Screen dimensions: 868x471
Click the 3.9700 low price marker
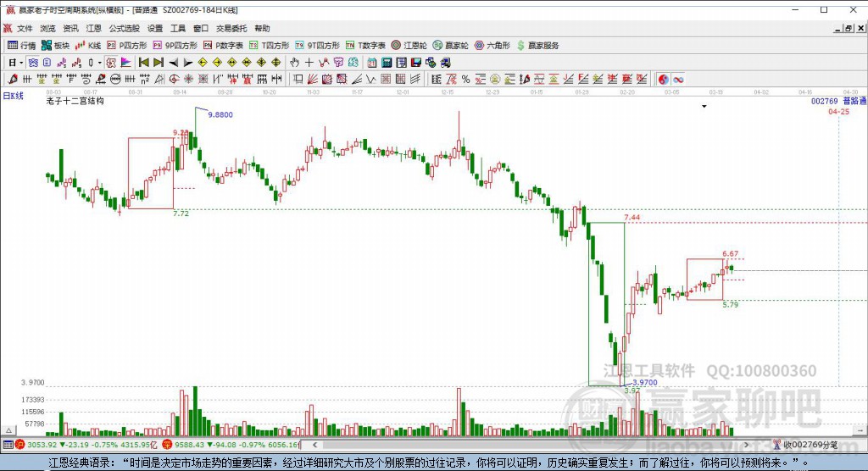click(645, 382)
